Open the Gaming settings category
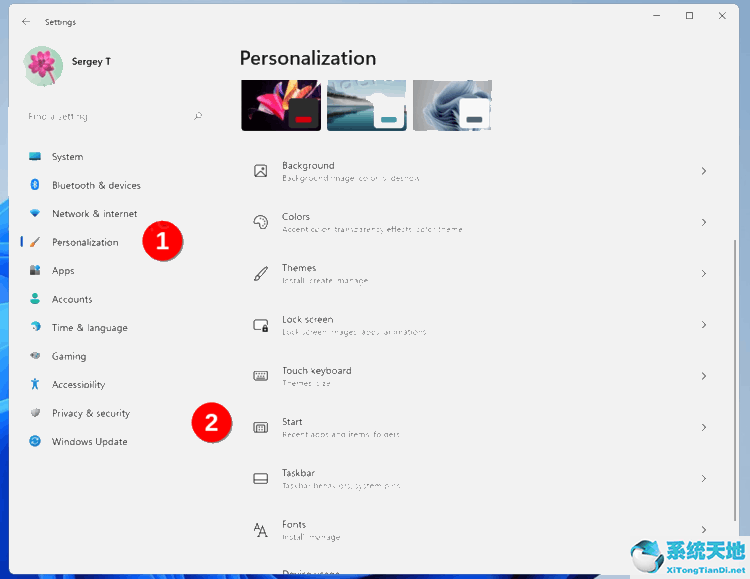 point(69,356)
